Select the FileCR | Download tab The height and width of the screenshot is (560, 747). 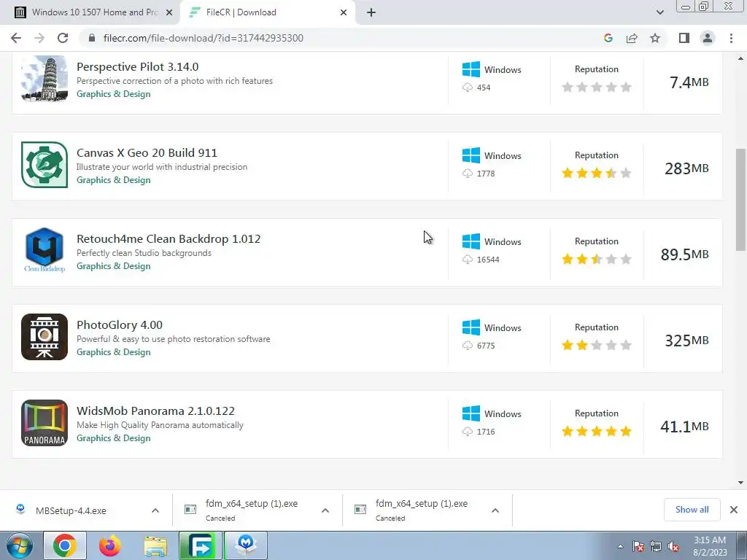267,12
